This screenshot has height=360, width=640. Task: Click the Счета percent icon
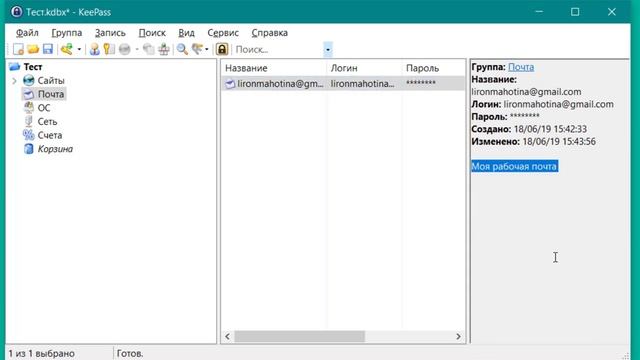pos(29,135)
